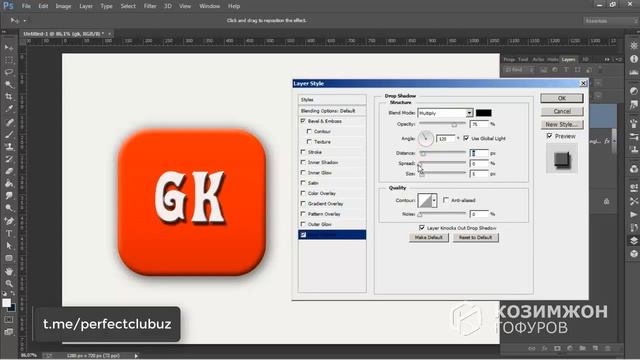The width and height of the screenshot is (640, 360).
Task: Select the Rectangular Marquee tool
Action: [x=9, y=60]
